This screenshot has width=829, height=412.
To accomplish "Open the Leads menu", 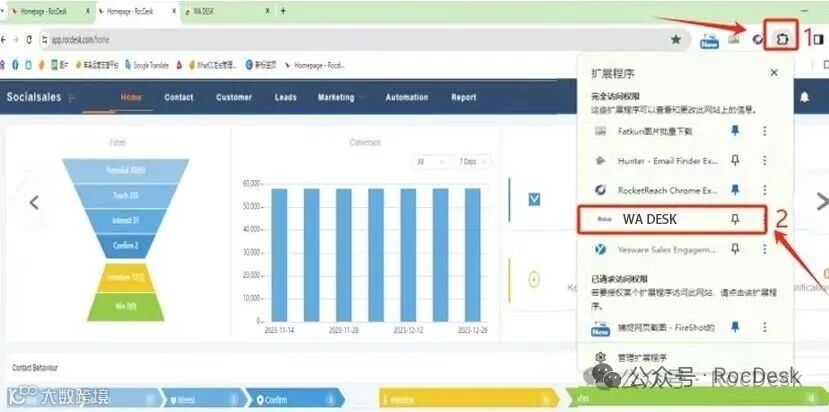I will [x=285, y=97].
